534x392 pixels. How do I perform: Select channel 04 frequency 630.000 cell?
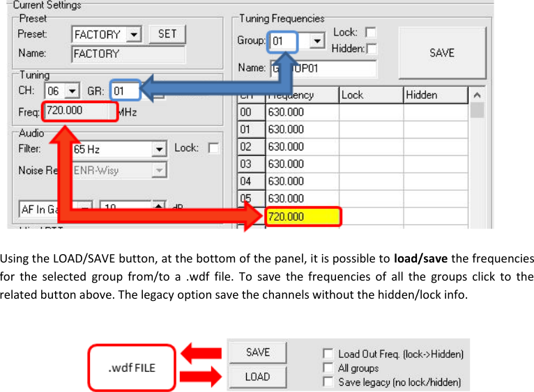point(302,182)
